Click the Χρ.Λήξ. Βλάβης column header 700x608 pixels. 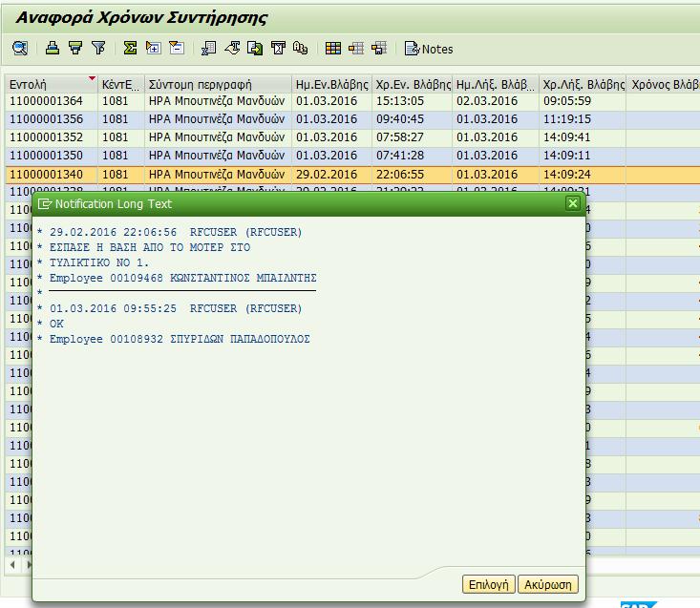click(583, 84)
